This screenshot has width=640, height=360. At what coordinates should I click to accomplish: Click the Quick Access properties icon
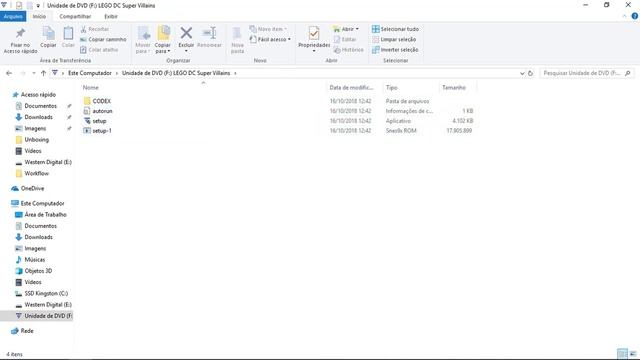point(19,5)
